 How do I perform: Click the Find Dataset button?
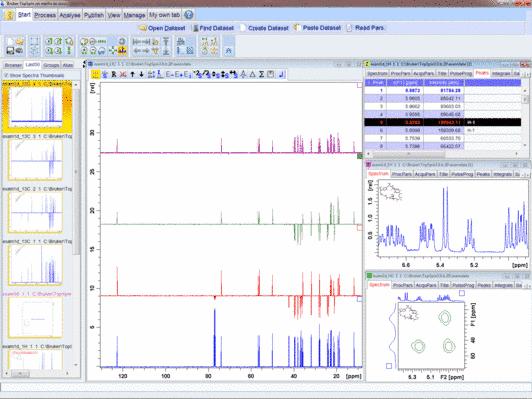213,28
